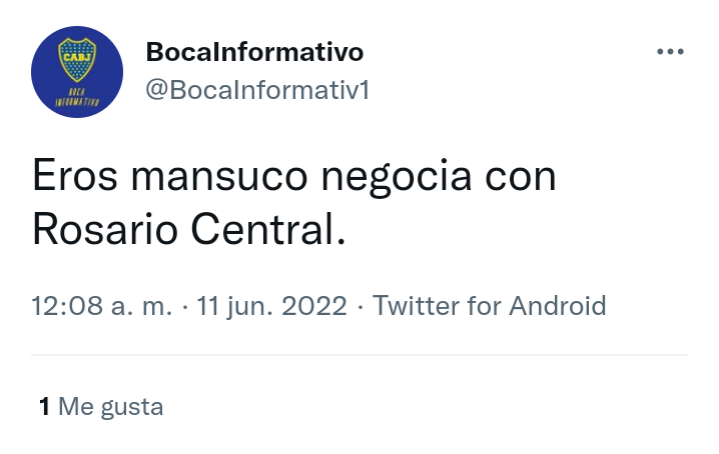Viewport: 719px width, 454px height.
Task: Click the BocaInformativo profile avatar
Action: click(77, 72)
